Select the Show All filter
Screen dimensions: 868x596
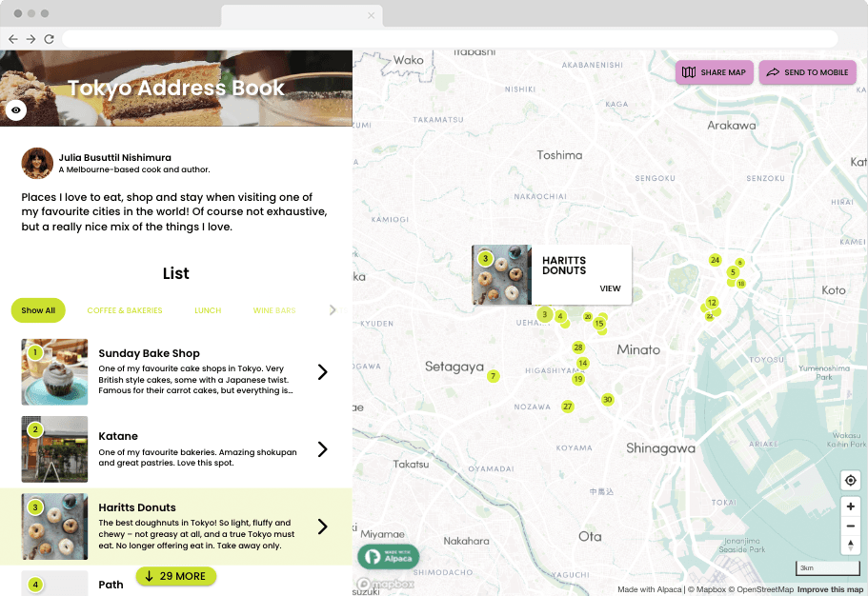[38, 310]
